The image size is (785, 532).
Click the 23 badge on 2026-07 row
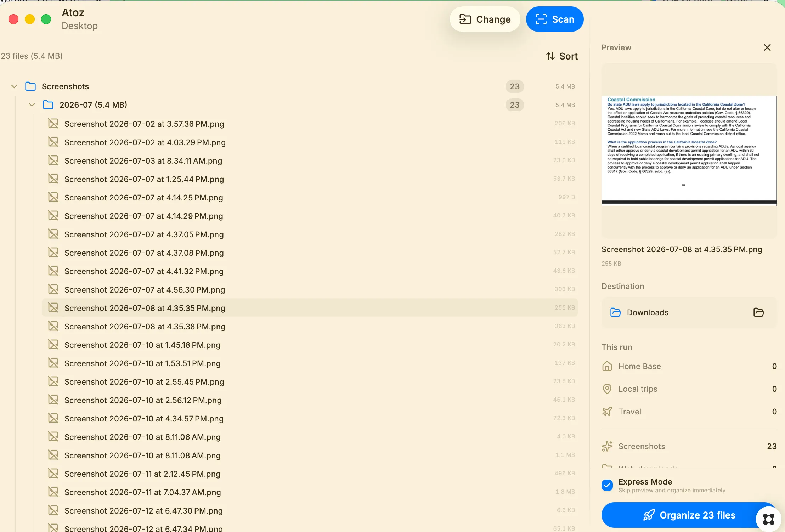tap(515, 105)
